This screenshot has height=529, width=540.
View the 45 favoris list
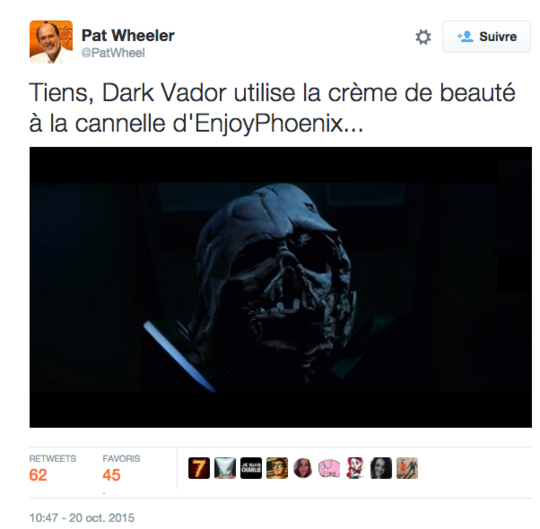tap(121, 468)
